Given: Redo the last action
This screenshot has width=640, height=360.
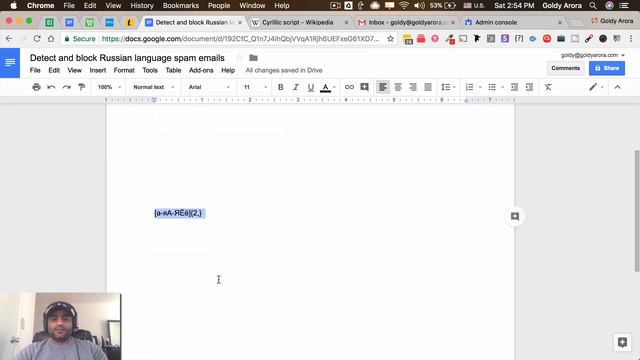Looking at the screenshot, I should (67, 87).
